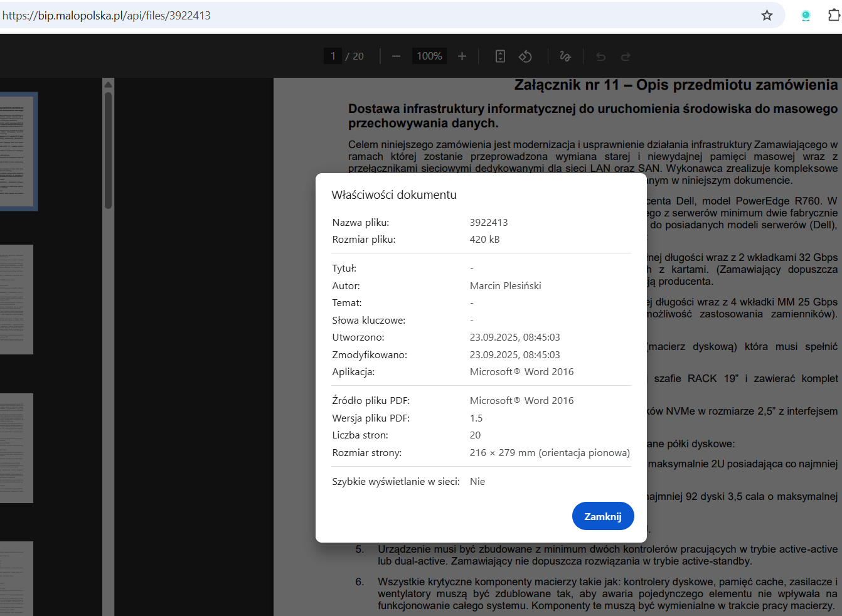842x616 pixels.
Task: Click the undo arrow in PDF toolbar
Action: click(x=600, y=56)
